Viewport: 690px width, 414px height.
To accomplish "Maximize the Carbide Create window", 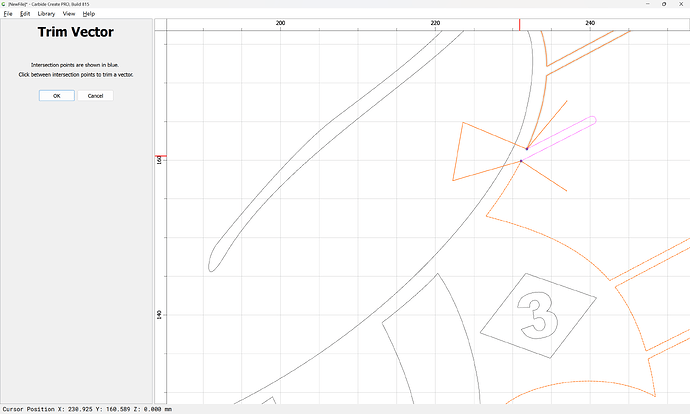I will pyautogui.click(x=664, y=4).
